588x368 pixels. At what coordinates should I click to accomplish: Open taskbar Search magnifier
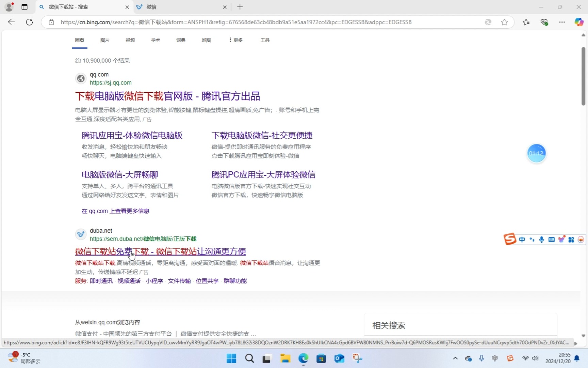tap(249, 358)
